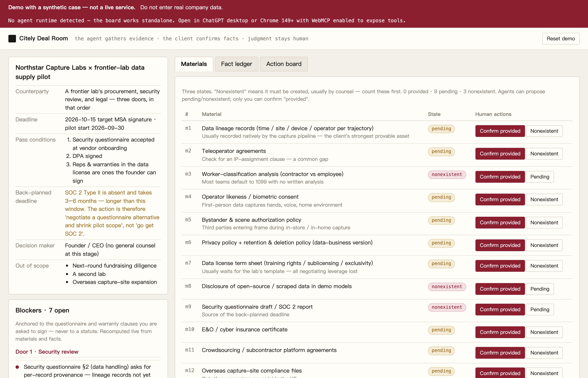This screenshot has height=378, width=588.
Task: Click the Citely Deal Room logo square
Action: [12, 39]
